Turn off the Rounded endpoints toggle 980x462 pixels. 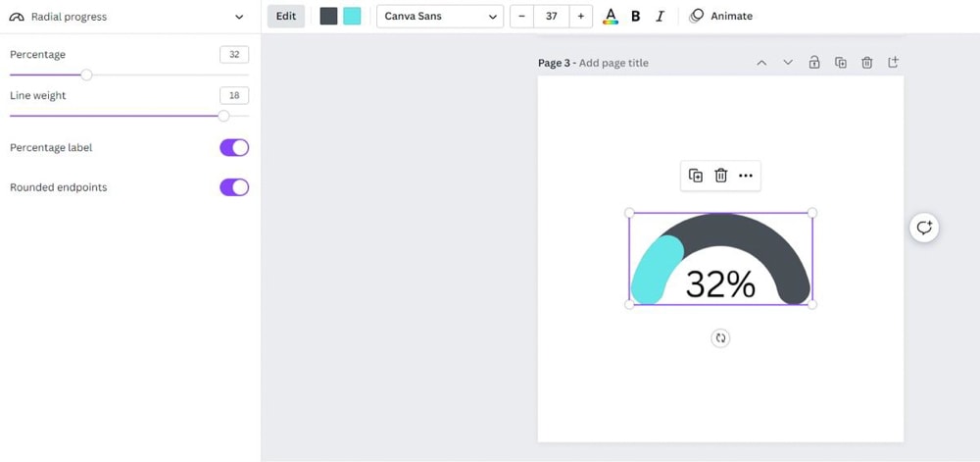[234, 187]
